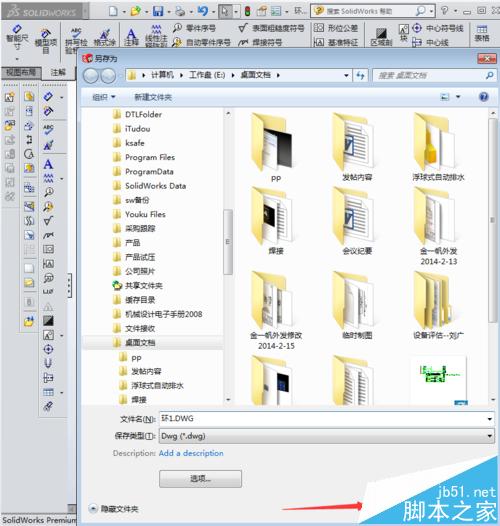Image resolution: width=500 pixels, height=526 pixels.
Task: Click 桌面文档 in the address breadcrumb
Action: 255,75
